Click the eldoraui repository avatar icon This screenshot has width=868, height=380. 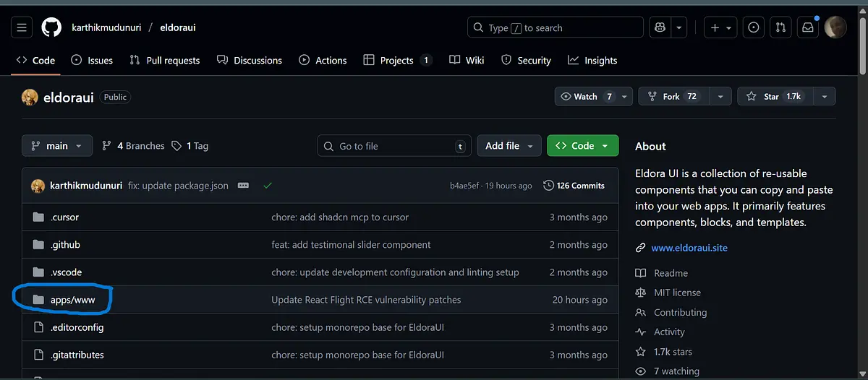click(x=30, y=97)
